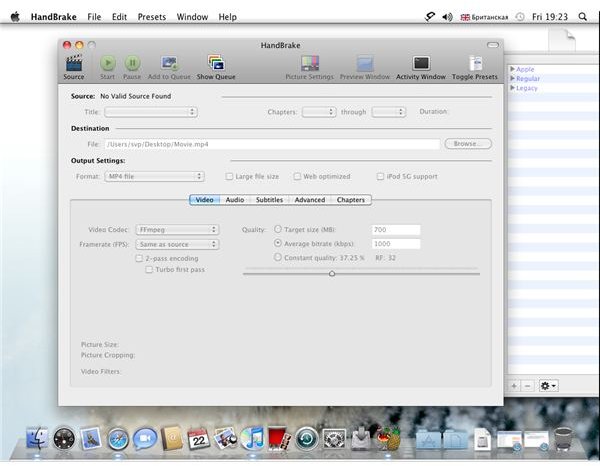Launch iTunes from the Dock
This screenshot has width=600, height=466.
252,438
